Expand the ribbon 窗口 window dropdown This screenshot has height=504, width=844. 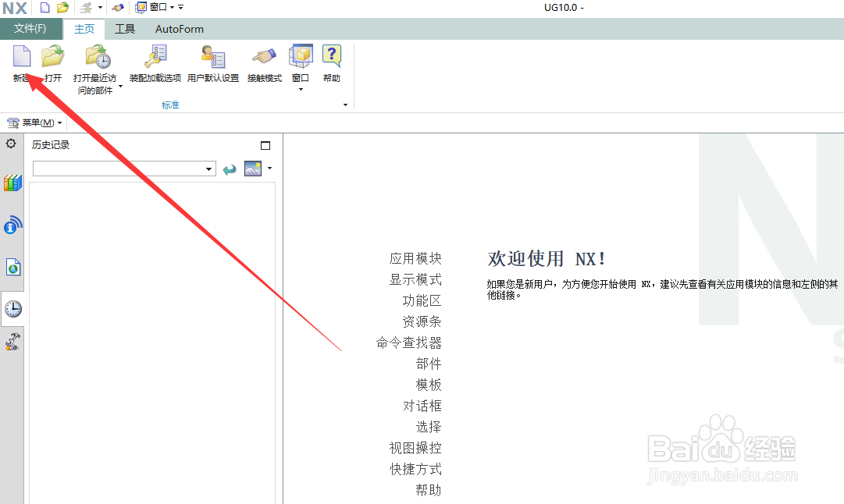(x=301, y=89)
